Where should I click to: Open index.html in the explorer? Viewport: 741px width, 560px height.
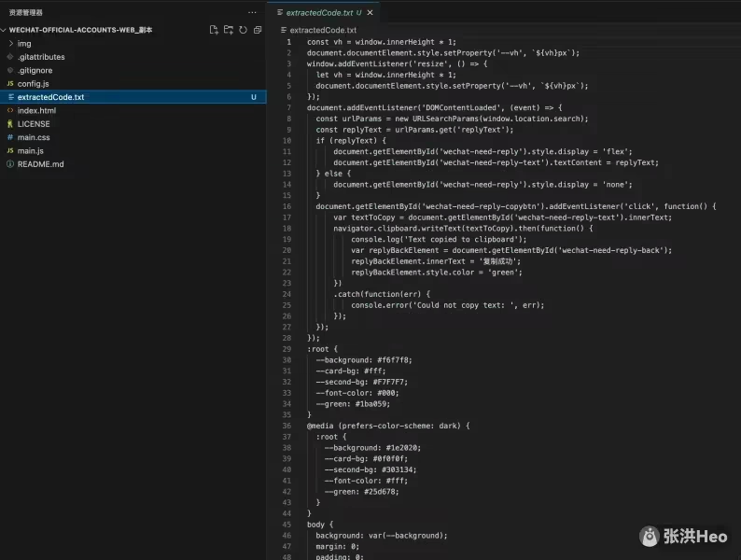pyautogui.click(x=36, y=110)
